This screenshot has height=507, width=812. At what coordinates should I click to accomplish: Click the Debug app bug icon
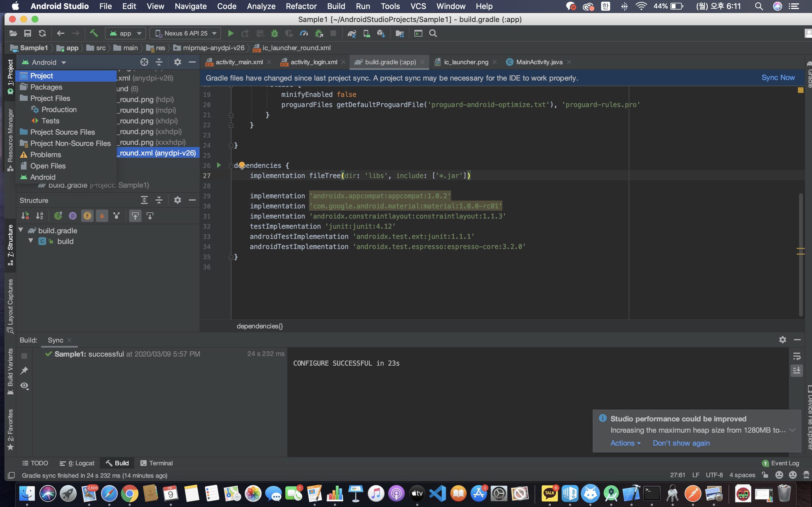[x=274, y=33]
